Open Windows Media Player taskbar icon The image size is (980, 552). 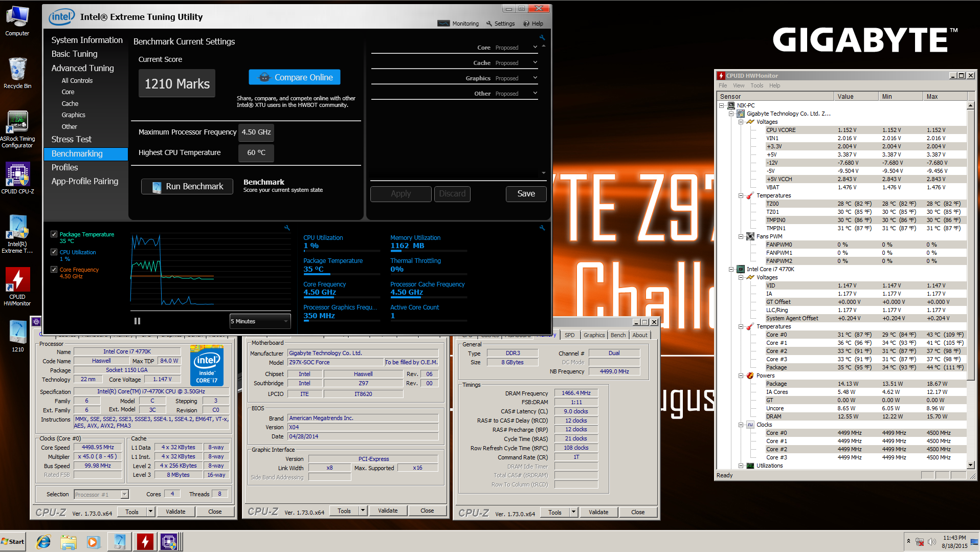pos(93,541)
